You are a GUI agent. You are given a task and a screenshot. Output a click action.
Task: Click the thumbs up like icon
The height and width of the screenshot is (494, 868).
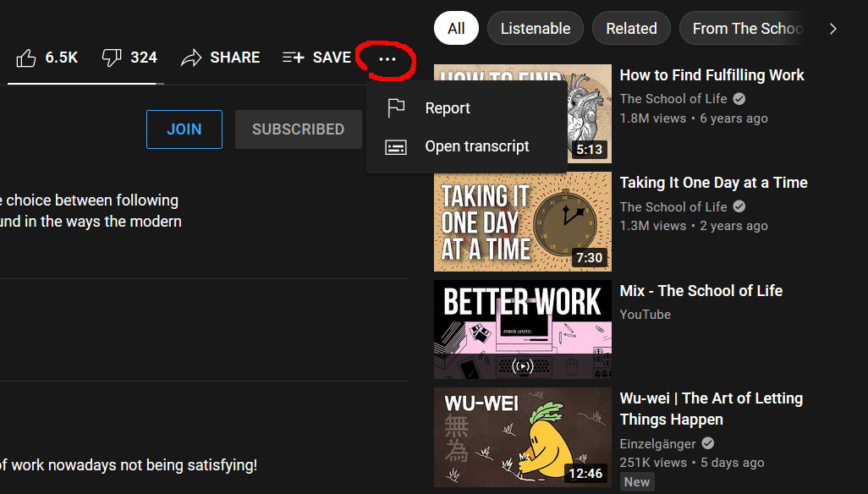coord(26,58)
